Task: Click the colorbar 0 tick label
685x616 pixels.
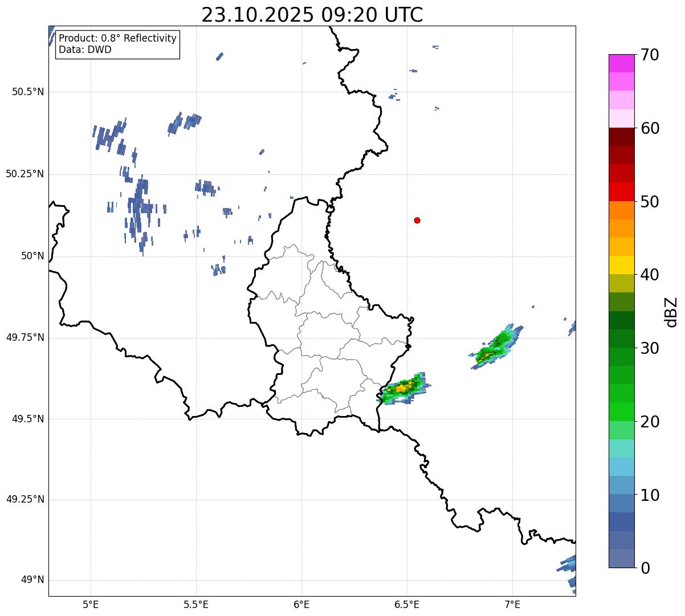Action: [x=645, y=568]
